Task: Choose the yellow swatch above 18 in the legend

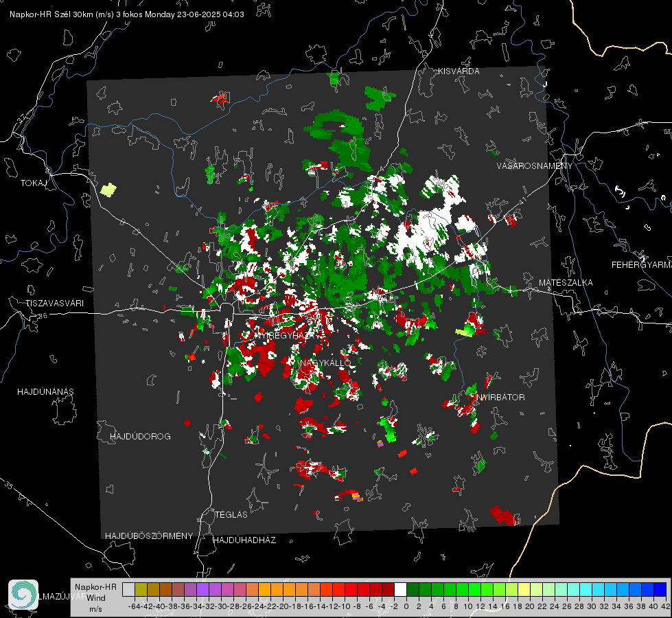Action: point(524,589)
